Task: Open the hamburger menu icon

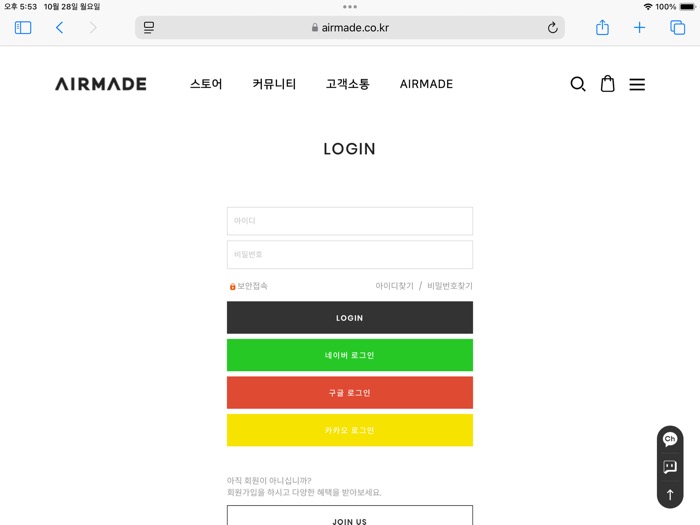Action: point(637,84)
